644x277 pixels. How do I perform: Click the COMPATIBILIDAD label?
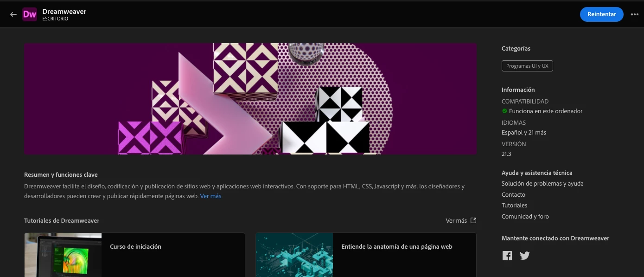(525, 101)
